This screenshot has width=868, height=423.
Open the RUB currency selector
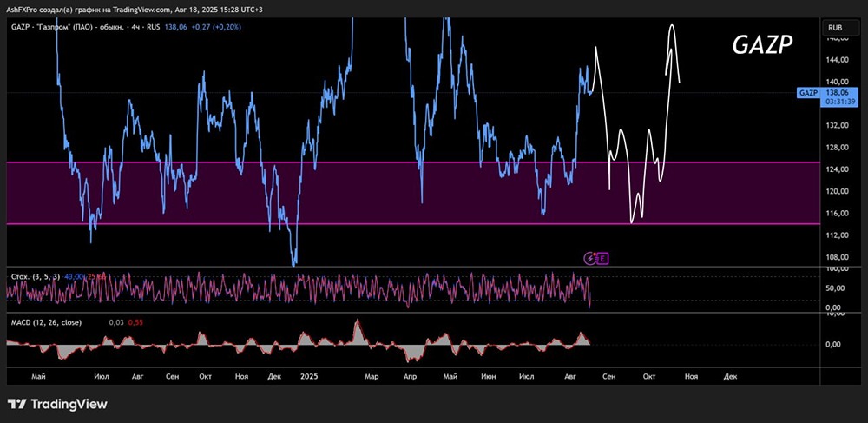click(x=838, y=27)
